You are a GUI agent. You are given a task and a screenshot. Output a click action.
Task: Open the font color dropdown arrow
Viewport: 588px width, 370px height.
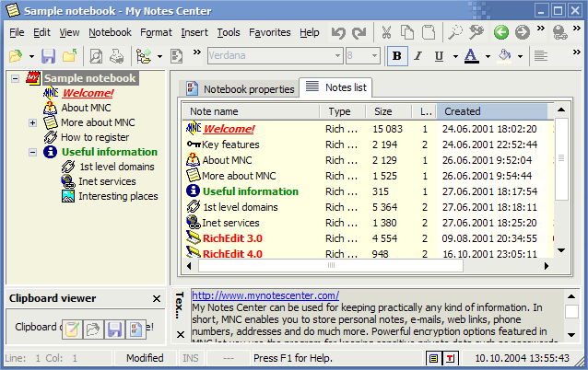click(487, 56)
